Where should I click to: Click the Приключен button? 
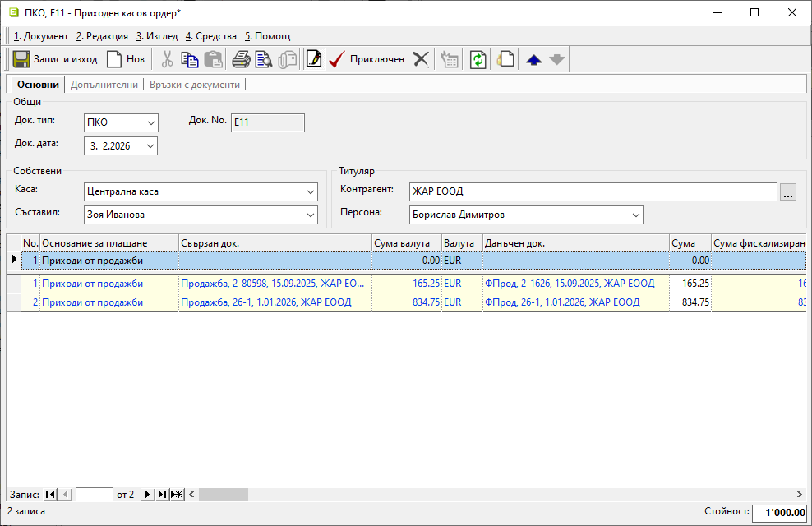click(367, 59)
